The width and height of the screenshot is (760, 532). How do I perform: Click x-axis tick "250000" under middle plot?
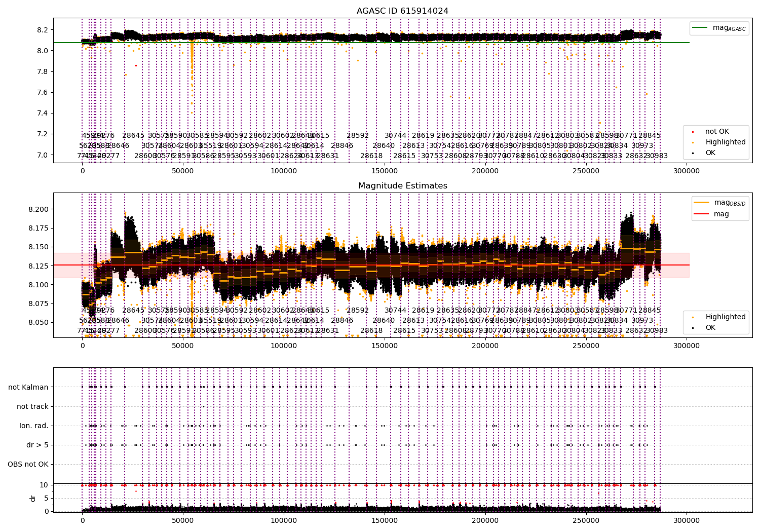click(586, 346)
